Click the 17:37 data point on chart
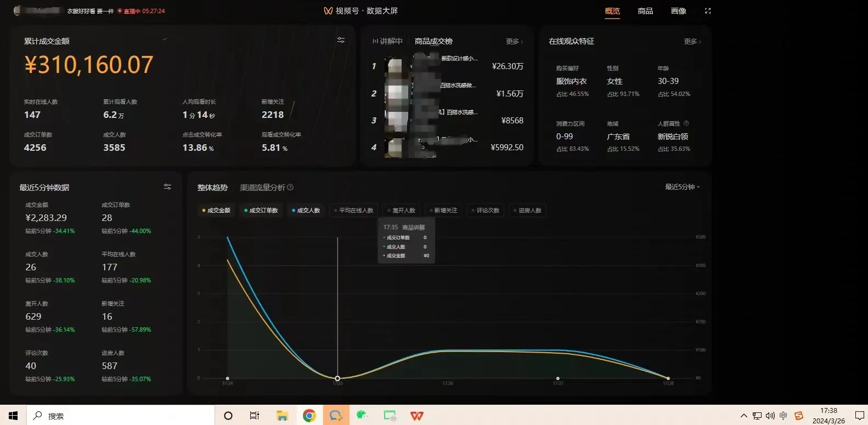Screen dimensions: 868x425 pos(558,378)
